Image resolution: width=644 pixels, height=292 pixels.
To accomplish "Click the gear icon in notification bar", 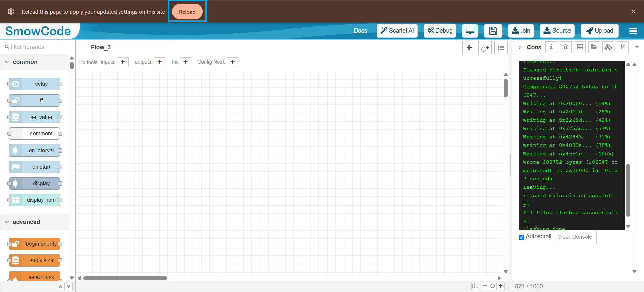I will coord(11,12).
